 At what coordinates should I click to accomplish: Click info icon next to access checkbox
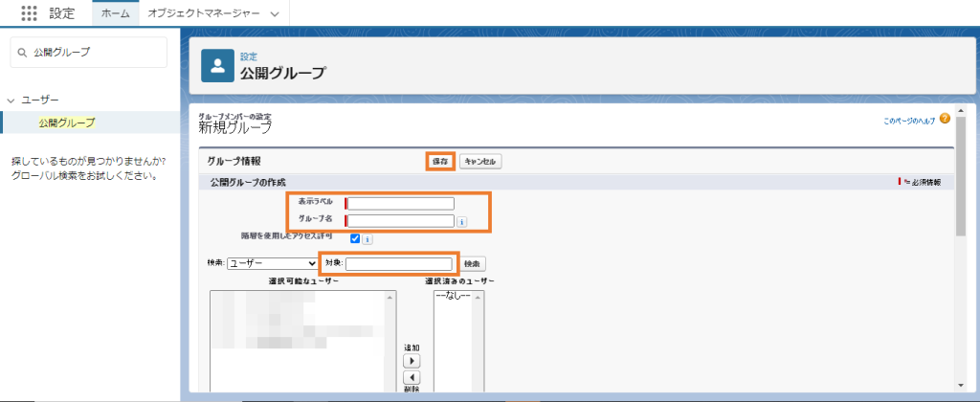point(367,239)
